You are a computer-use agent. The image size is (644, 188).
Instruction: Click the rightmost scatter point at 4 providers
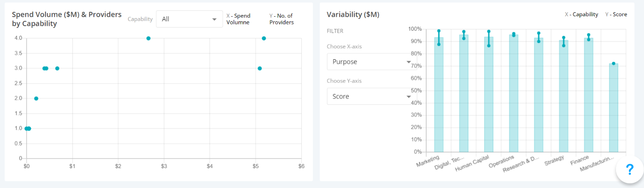coord(264,38)
